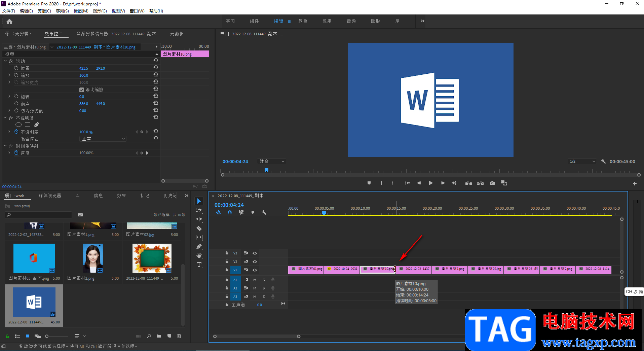Screen dimensions: 644x351
Task: Step forward one frame
Action: [443, 183]
